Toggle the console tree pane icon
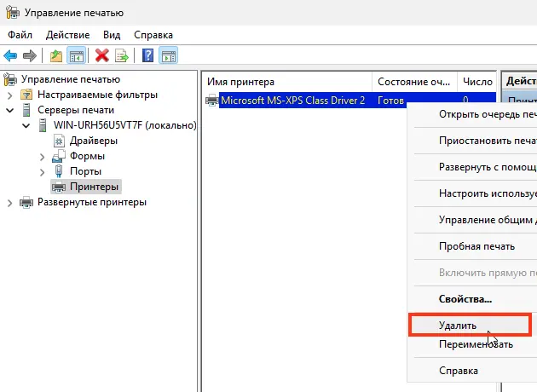The image size is (537, 392). click(x=76, y=55)
